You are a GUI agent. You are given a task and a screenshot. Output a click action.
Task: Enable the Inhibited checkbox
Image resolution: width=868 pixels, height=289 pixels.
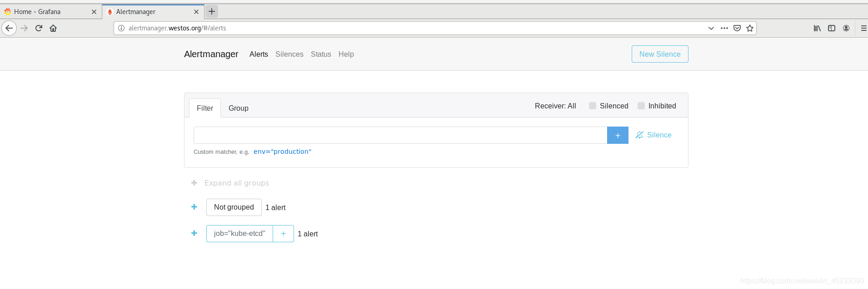[641, 106]
